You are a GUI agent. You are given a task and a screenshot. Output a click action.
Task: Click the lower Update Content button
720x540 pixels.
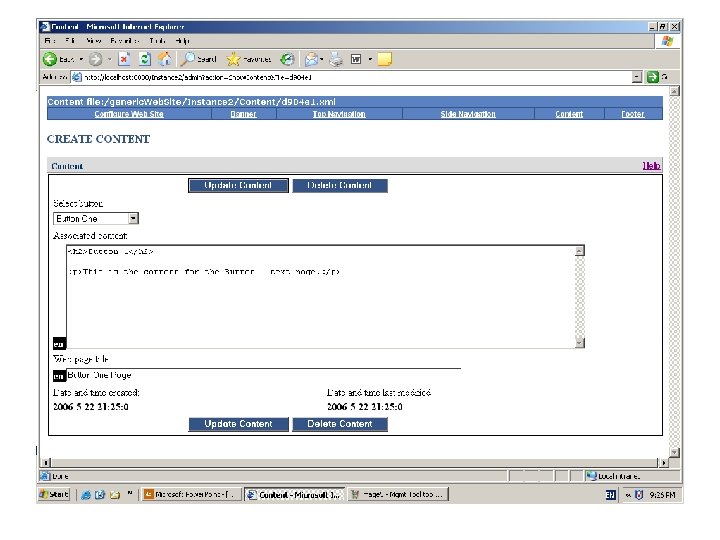(x=238, y=424)
